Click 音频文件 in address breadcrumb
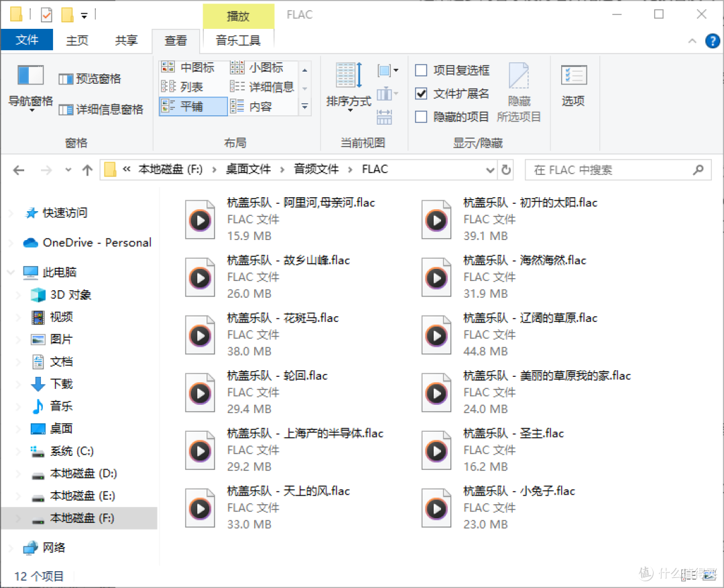The image size is (724, 588). 316,170
